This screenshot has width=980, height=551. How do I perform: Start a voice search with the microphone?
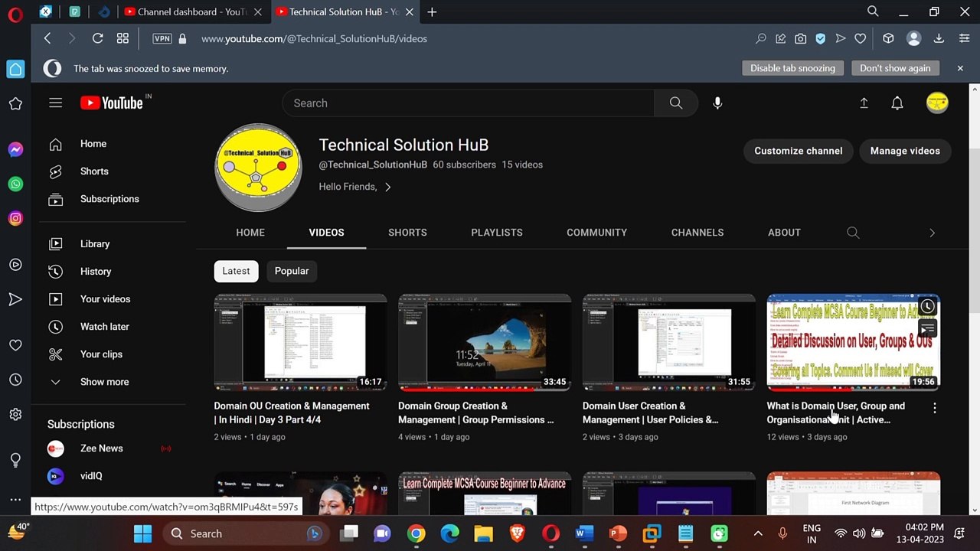(x=717, y=103)
